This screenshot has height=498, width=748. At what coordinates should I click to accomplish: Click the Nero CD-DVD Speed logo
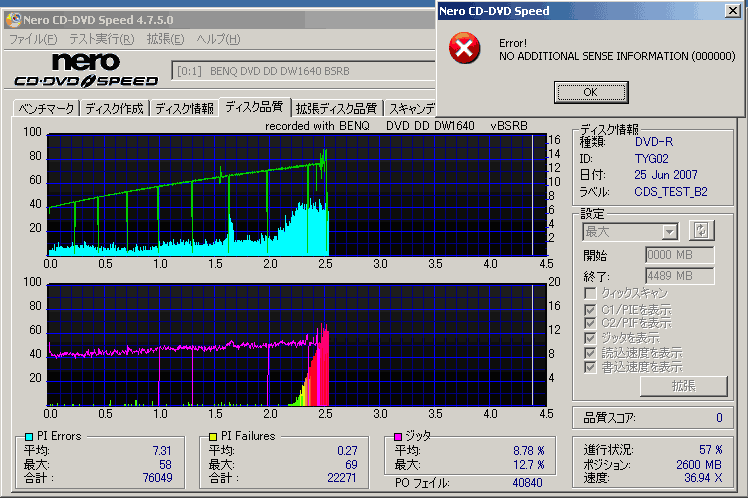click(x=86, y=70)
